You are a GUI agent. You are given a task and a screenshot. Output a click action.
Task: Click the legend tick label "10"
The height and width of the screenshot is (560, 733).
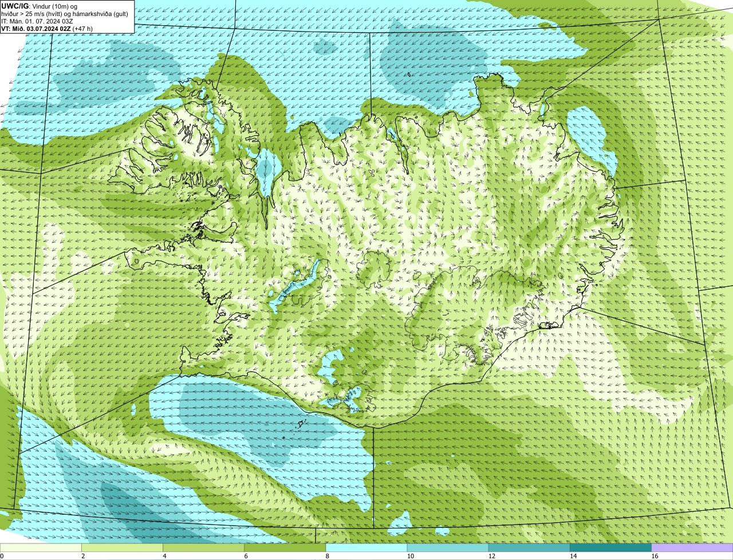tap(409, 556)
